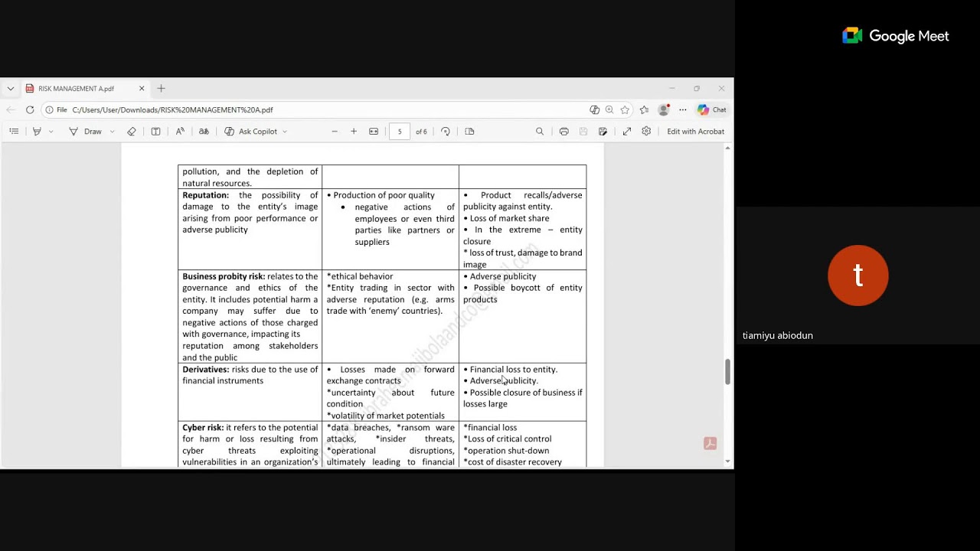Click the participant avatar letter t

pyautogui.click(x=858, y=275)
